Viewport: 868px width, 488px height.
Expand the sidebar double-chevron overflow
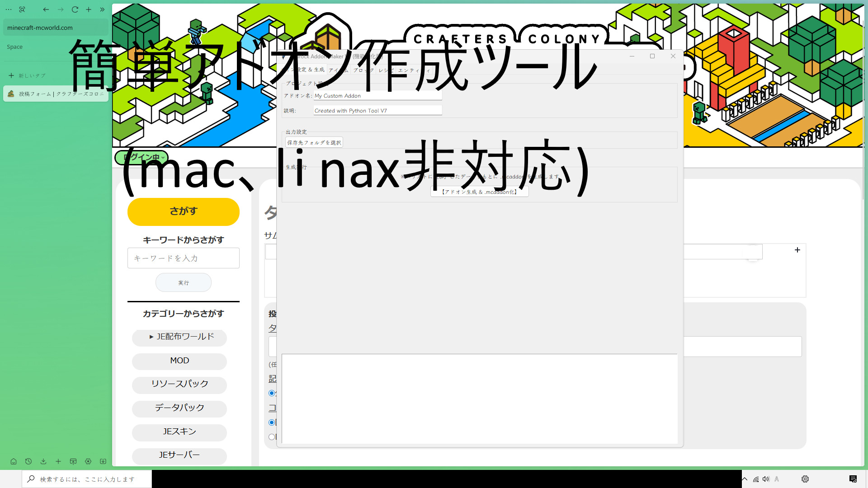[x=103, y=9]
